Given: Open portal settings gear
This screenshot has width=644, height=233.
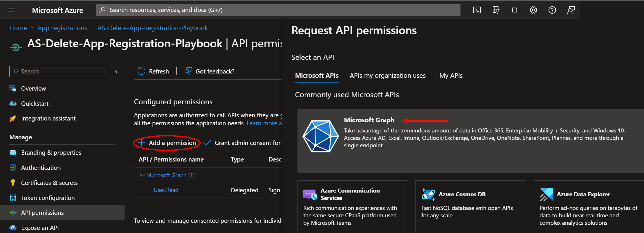Looking at the screenshot, I should pos(533,10).
